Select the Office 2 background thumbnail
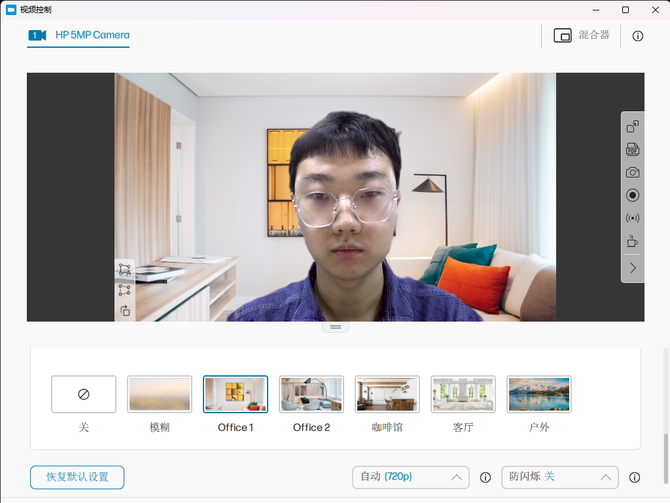Viewport: 670px width, 503px height. click(x=311, y=394)
